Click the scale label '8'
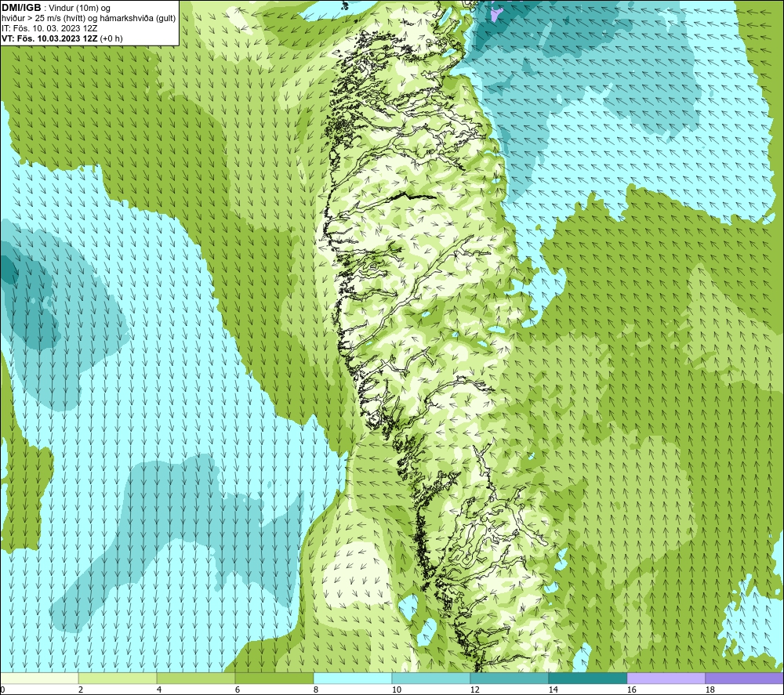Viewport: 784px width, 695px height. tap(316, 690)
